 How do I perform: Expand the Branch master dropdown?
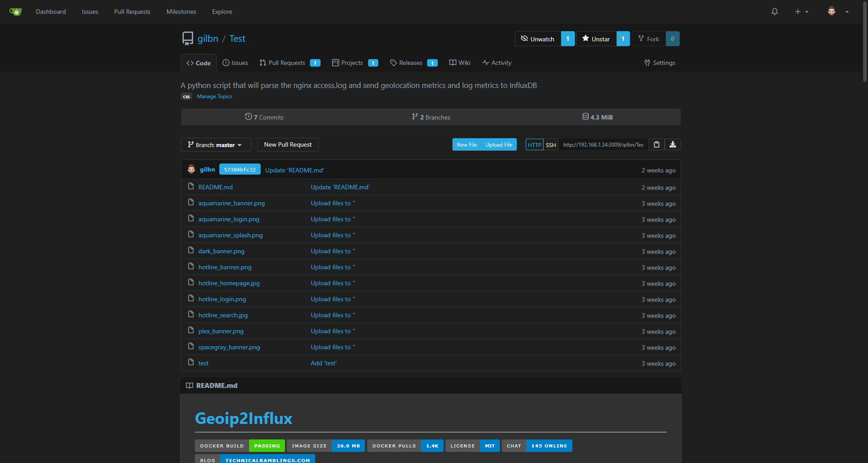point(216,145)
